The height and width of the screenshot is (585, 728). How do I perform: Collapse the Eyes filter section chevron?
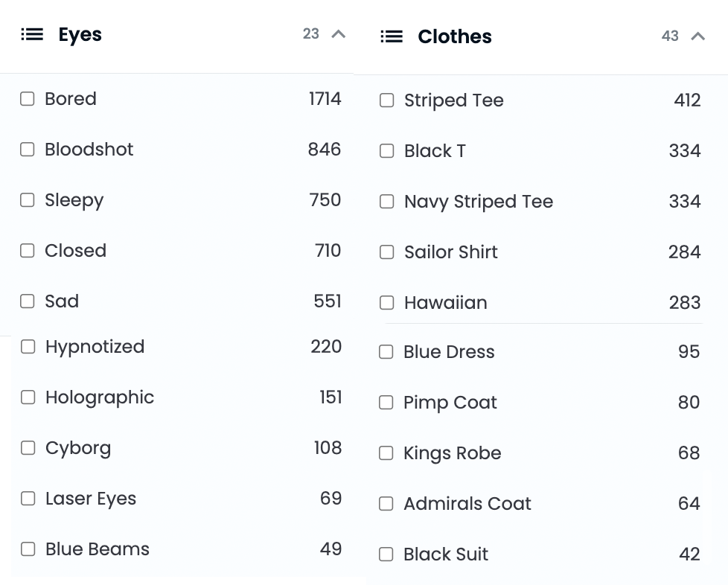click(x=339, y=34)
